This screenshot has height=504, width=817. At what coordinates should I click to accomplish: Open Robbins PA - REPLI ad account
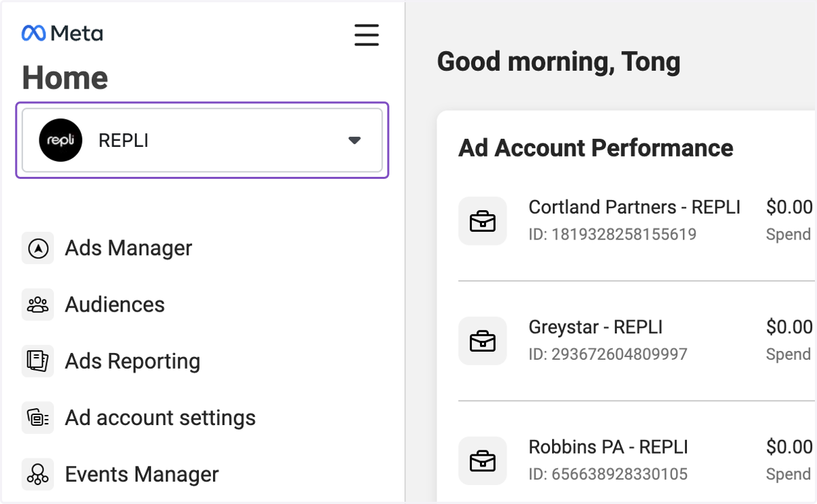point(609,446)
